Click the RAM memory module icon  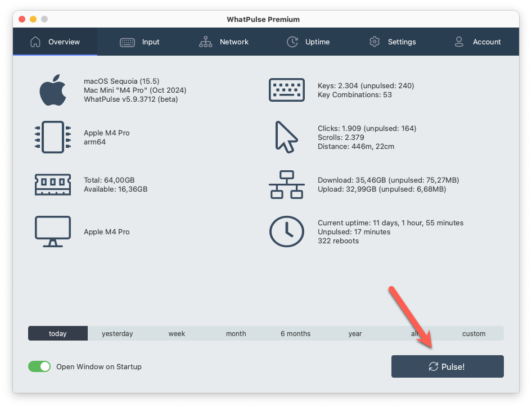click(x=53, y=184)
